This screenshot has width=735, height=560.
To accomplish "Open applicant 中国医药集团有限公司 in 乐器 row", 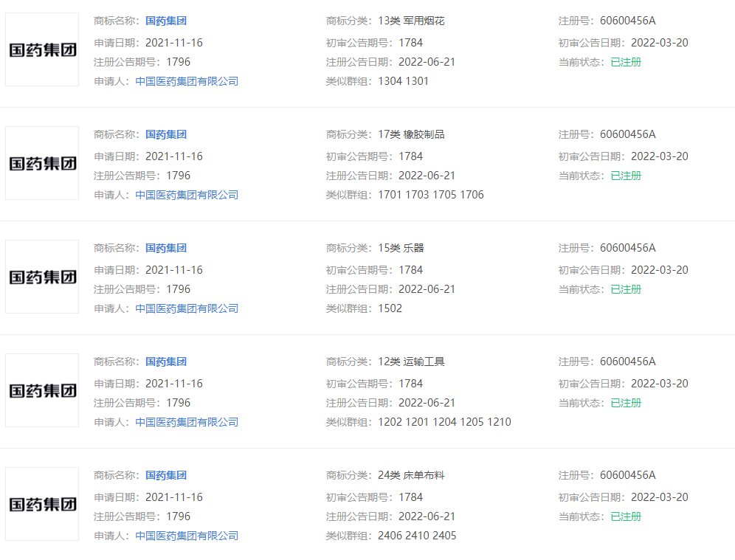I will tap(187, 309).
